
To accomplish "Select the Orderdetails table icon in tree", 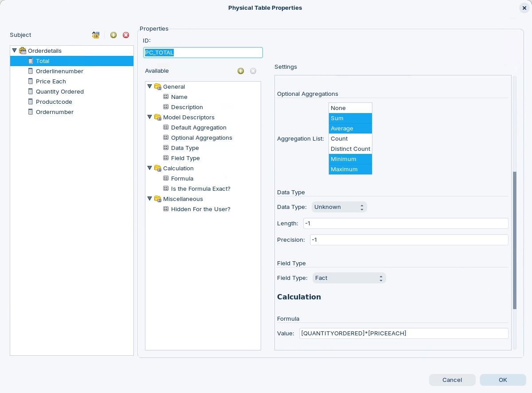I will click(23, 51).
